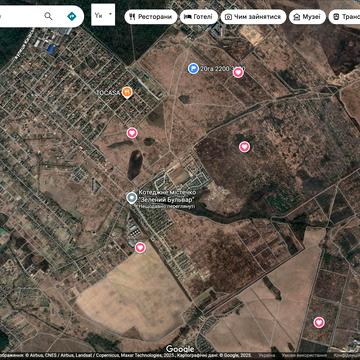Select the heart marker below Зелений Бульвар
This screenshot has height=360, width=360.
coord(140,248)
